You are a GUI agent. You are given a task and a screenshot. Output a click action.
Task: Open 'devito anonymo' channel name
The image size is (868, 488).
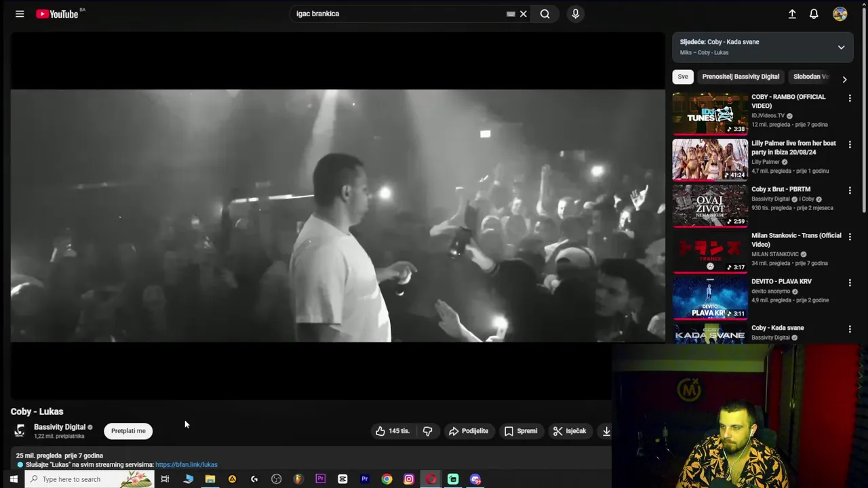[770, 291]
